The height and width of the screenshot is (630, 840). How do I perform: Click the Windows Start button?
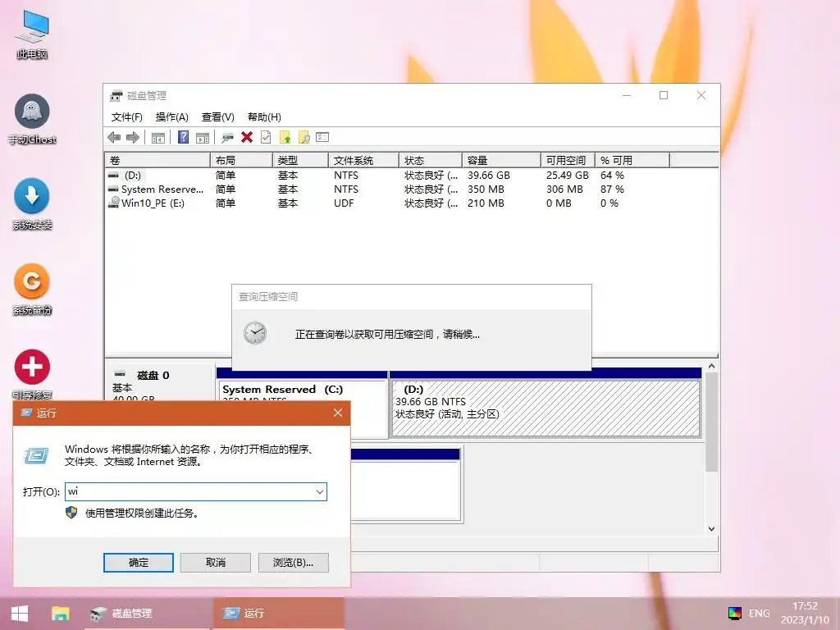(x=20, y=614)
